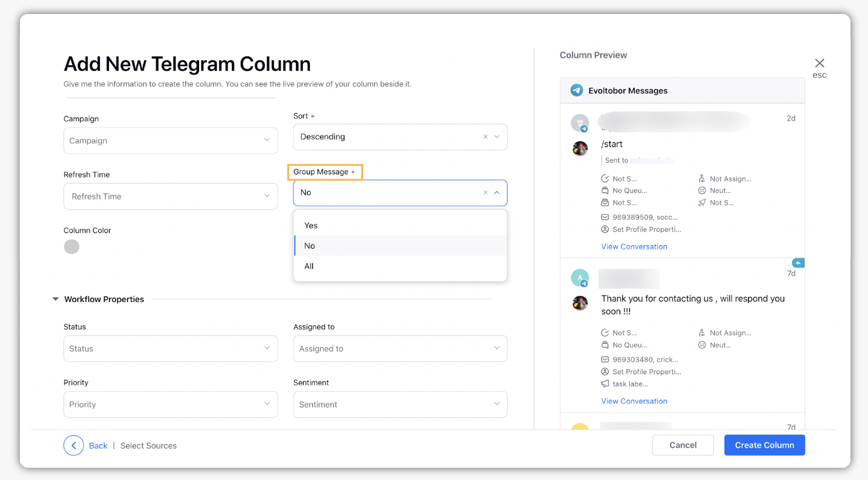Collapse the Group Message dropdown chevron
Screen dimensions: 868x480
click(497, 193)
